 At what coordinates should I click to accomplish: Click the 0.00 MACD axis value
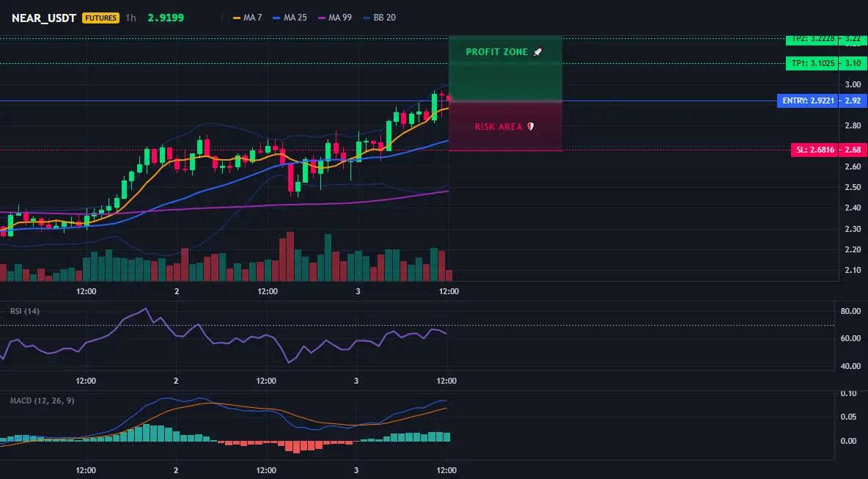(x=848, y=442)
